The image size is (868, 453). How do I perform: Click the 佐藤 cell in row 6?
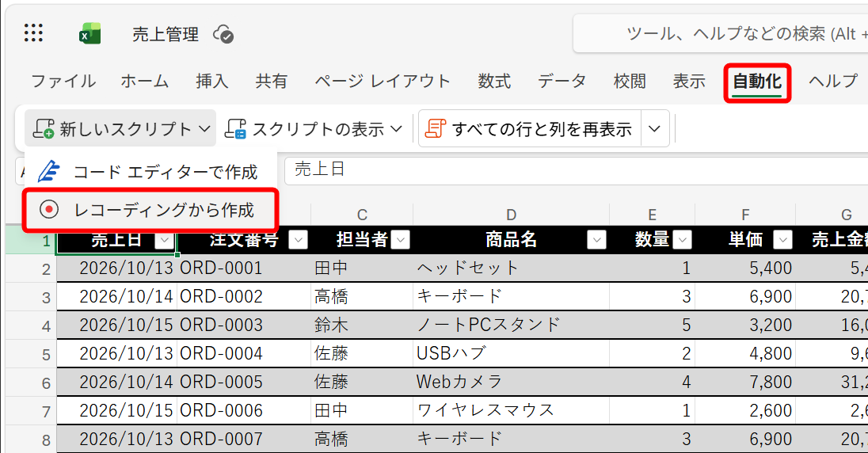[x=362, y=382]
